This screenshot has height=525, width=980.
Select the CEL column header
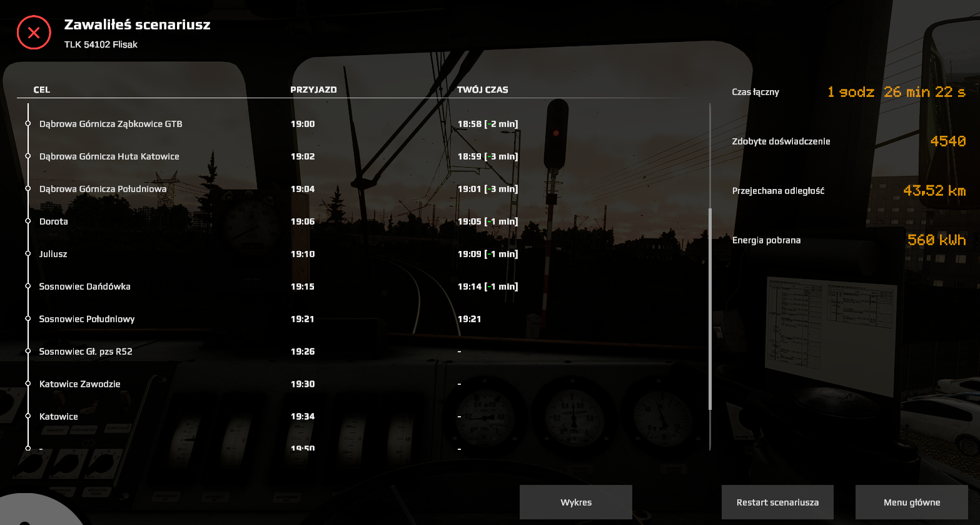(42, 89)
